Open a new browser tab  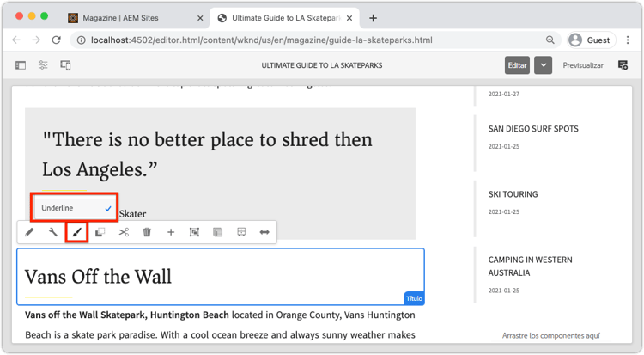(x=373, y=18)
